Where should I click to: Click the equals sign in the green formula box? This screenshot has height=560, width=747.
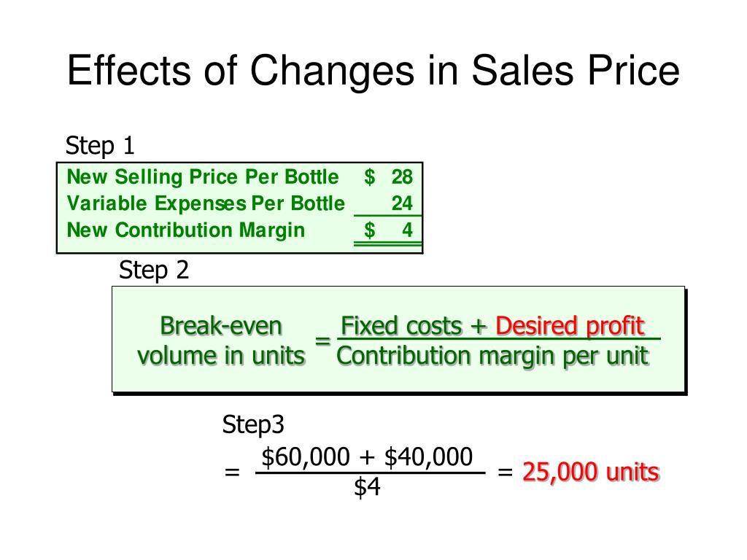(x=322, y=341)
